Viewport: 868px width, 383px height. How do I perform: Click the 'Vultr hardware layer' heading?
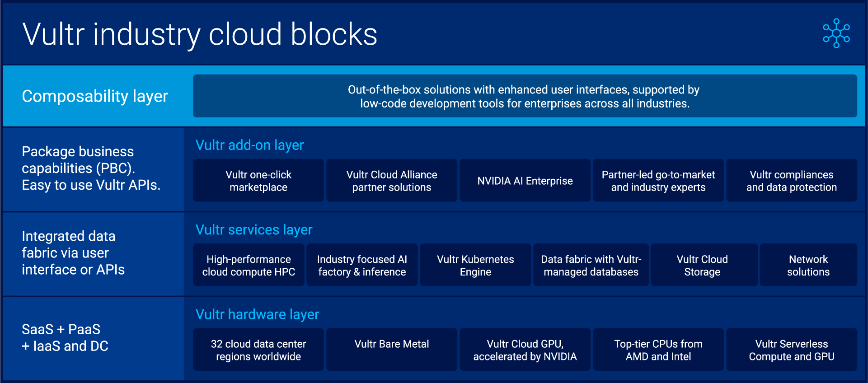[x=257, y=314]
